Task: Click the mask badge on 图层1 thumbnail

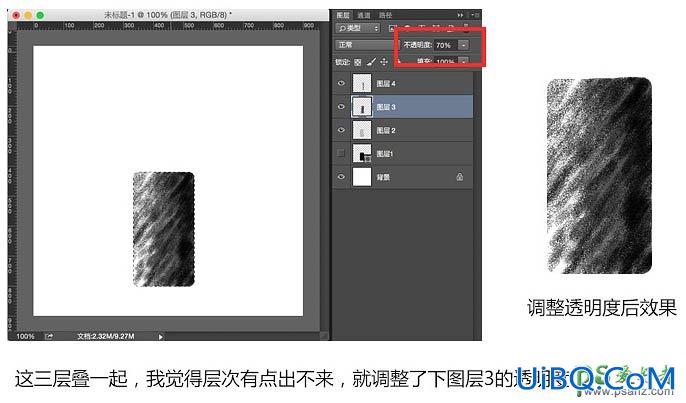Action: (x=368, y=159)
